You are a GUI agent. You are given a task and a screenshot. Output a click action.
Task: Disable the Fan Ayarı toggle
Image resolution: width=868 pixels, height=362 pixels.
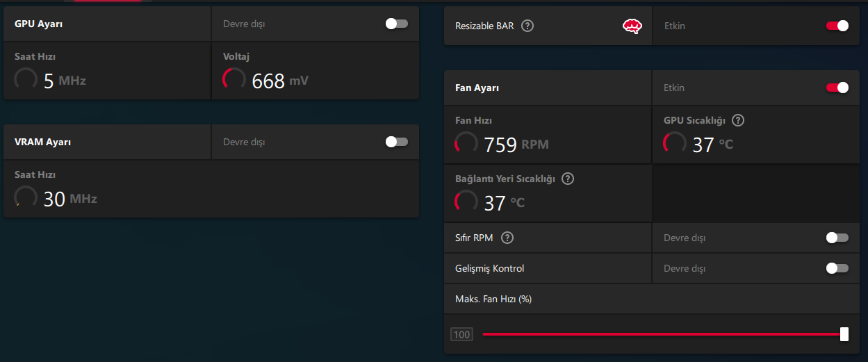[837, 88]
